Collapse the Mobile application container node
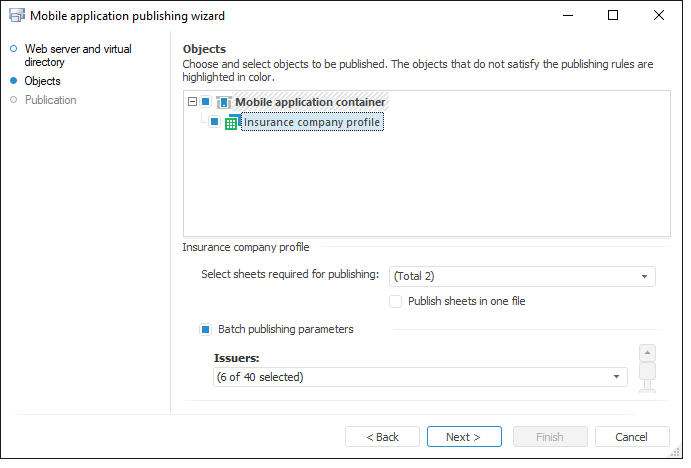 (192, 102)
